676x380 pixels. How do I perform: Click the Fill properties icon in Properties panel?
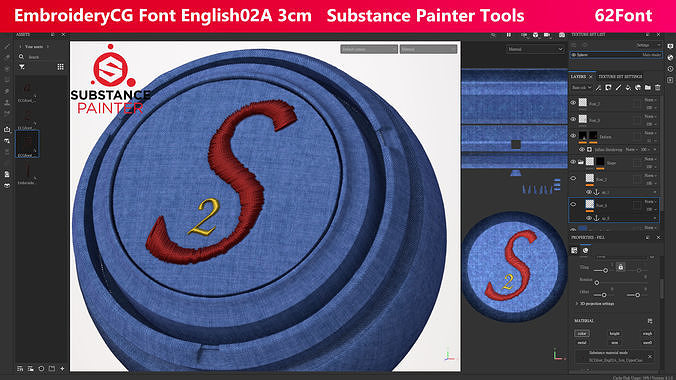[x=574, y=251]
